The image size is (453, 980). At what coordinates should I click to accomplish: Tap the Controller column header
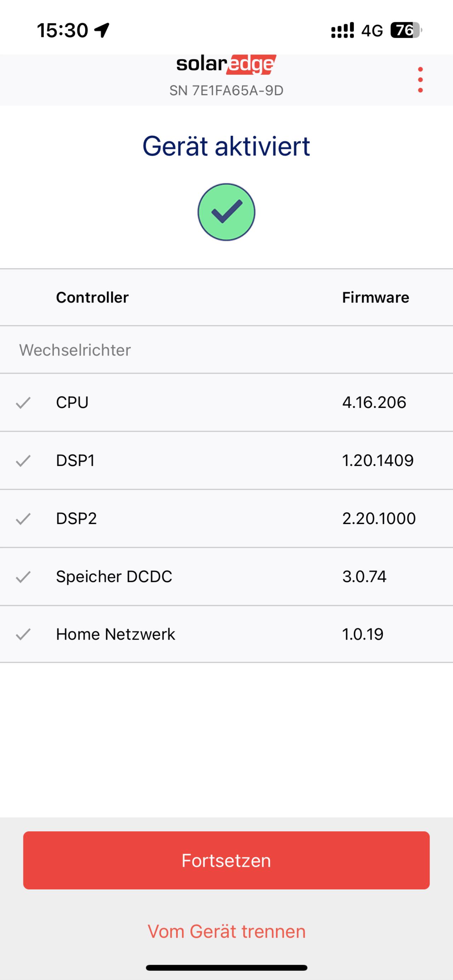tap(92, 298)
